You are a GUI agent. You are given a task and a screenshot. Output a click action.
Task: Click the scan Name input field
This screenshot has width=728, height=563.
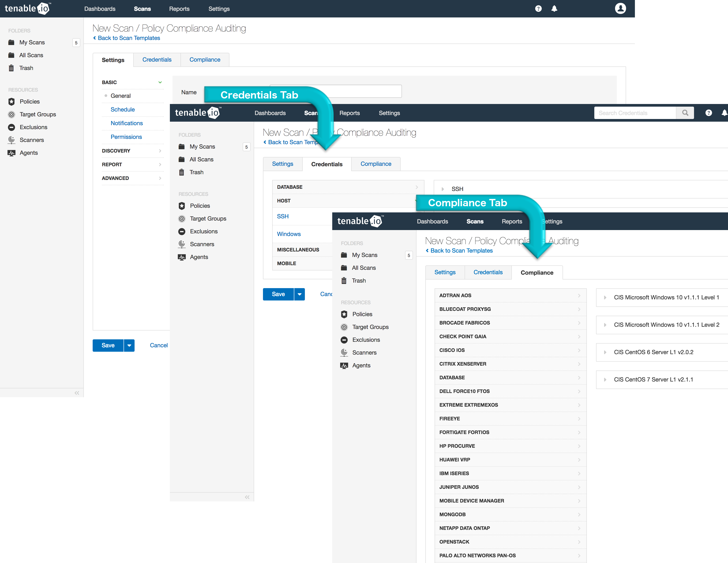pyautogui.click(x=336, y=91)
